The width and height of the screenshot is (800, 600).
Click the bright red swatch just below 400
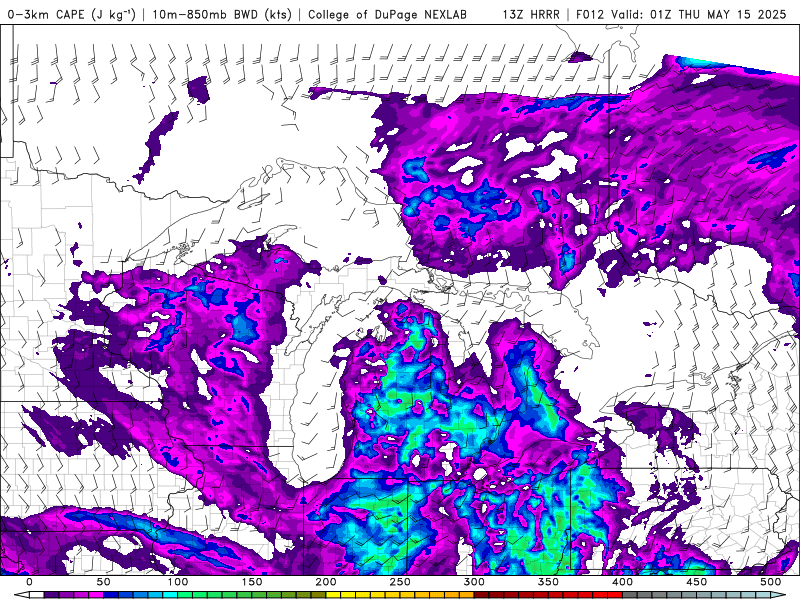coord(615,595)
